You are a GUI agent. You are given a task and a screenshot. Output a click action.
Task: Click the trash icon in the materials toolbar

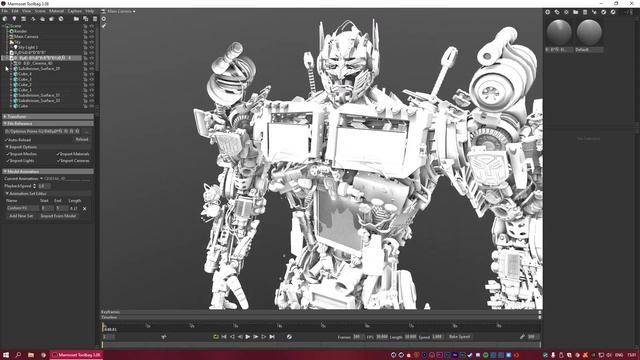click(585, 12)
